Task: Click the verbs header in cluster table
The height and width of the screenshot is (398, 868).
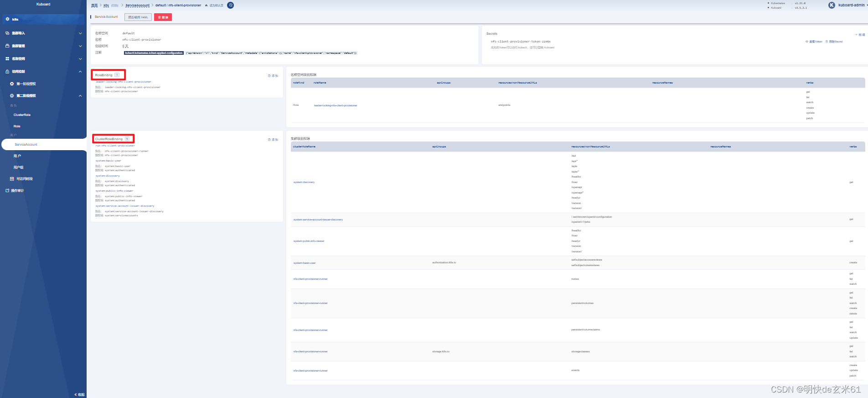Action: (853, 147)
